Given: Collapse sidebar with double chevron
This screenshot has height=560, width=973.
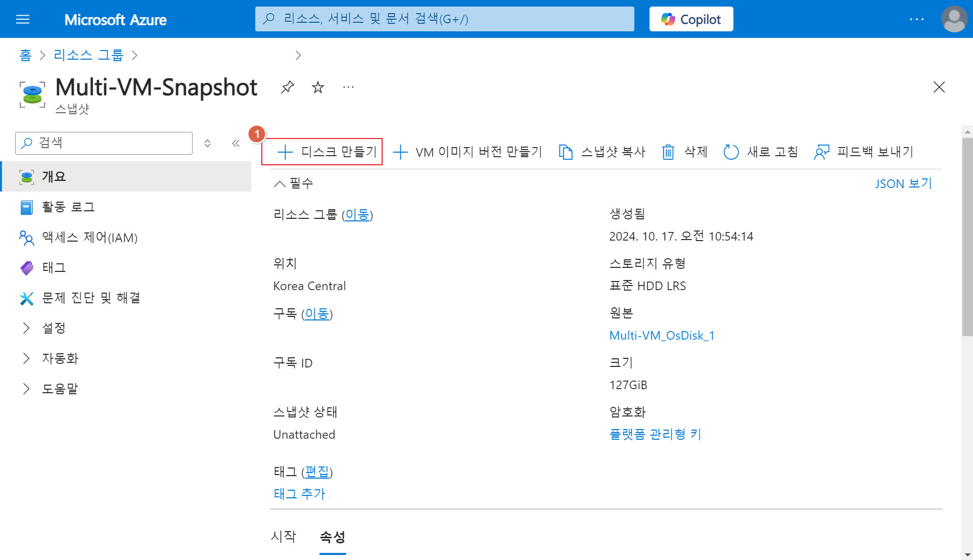Looking at the screenshot, I should [x=236, y=144].
